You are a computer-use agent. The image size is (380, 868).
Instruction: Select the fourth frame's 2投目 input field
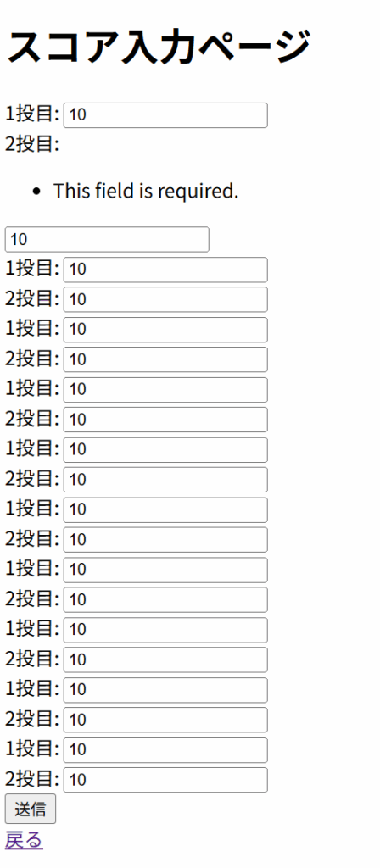pyautogui.click(x=165, y=420)
